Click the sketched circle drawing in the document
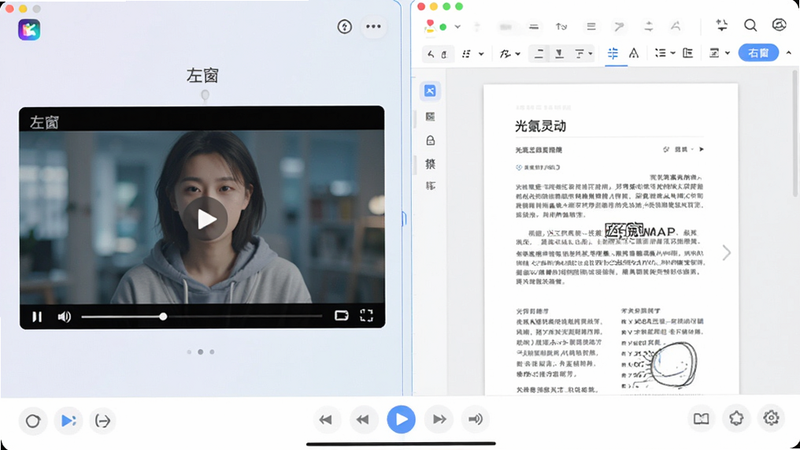The height and width of the screenshot is (450, 800). pos(673,363)
